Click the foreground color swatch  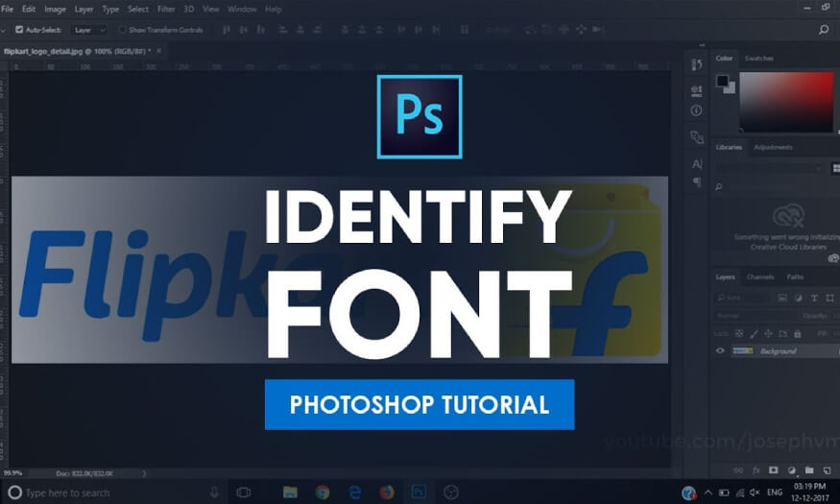[722, 81]
